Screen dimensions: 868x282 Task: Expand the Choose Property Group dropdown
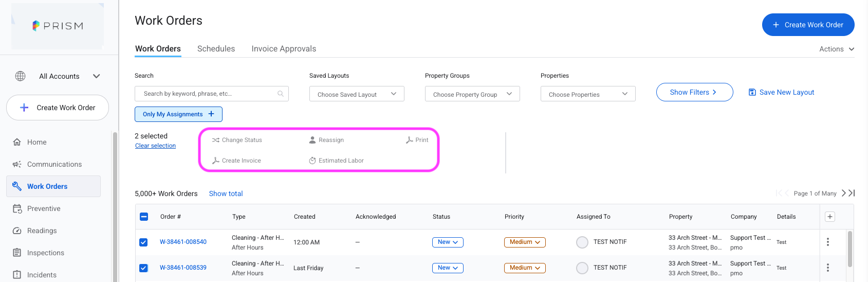[472, 94]
